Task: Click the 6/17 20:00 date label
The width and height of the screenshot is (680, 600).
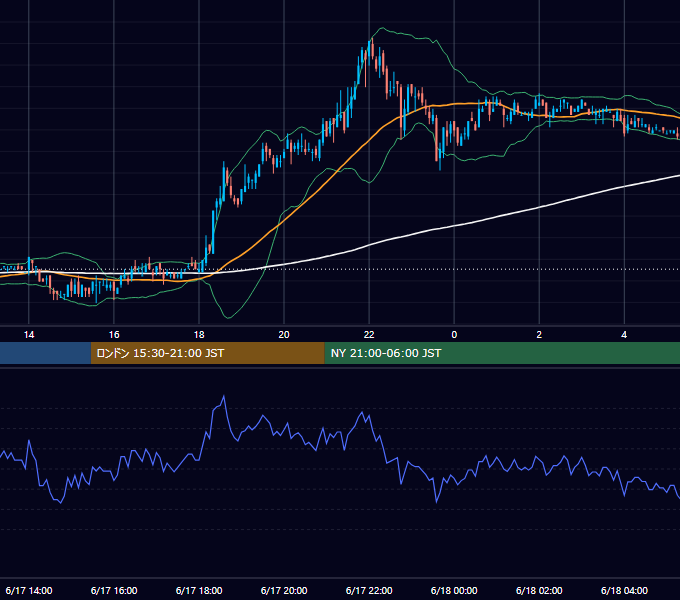Action: tap(284, 591)
